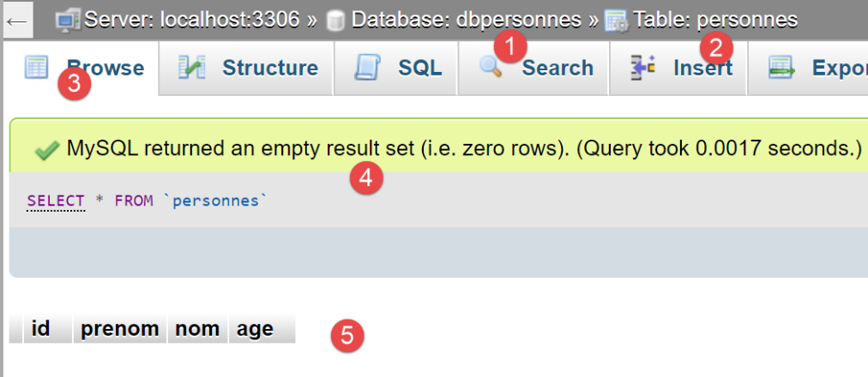Click the 'id' column header

click(39, 329)
